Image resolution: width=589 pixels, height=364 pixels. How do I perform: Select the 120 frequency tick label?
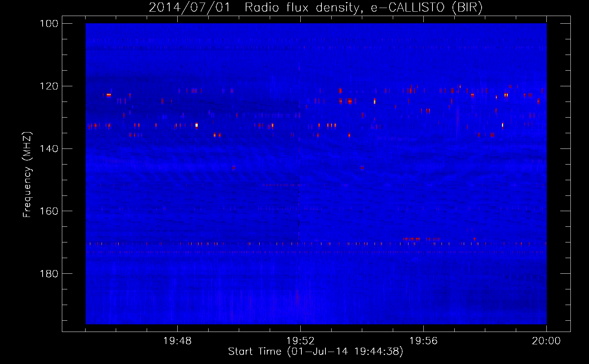(48, 86)
